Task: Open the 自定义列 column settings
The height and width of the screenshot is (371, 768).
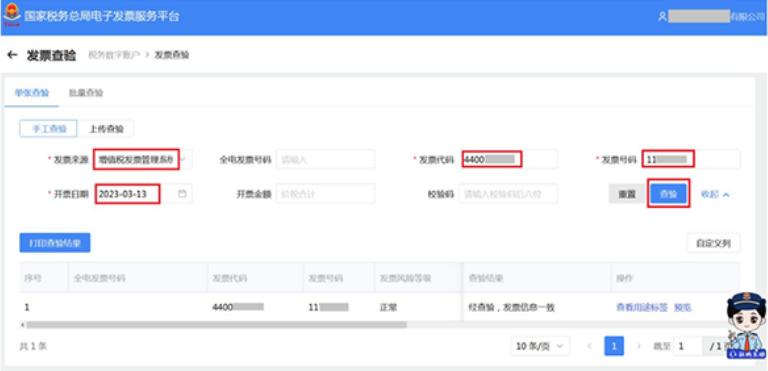Action: 713,243
